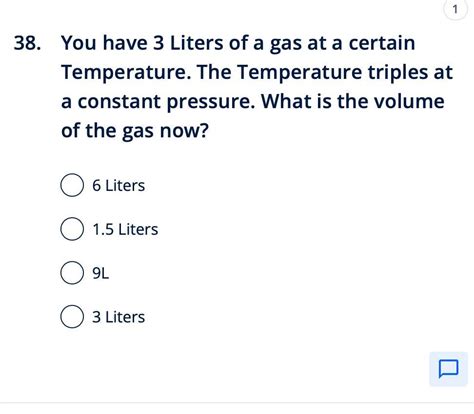The height and width of the screenshot is (414, 474).
Task: Click the word 'What' in the question
Action: click(x=287, y=101)
